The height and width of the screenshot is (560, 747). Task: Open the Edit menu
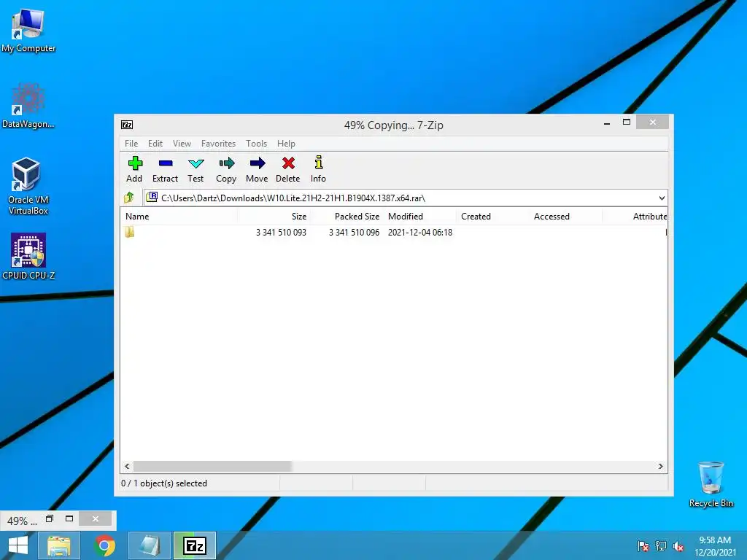[155, 144]
